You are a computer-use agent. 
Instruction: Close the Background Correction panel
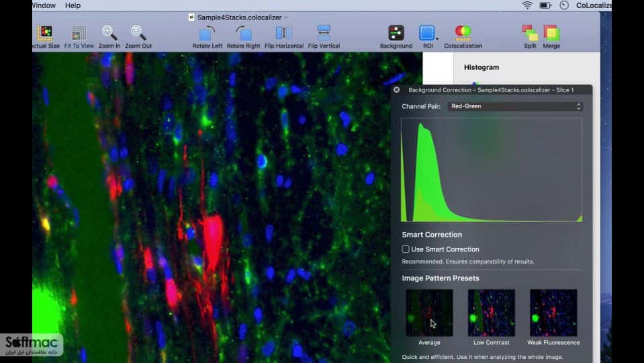tap(396, 89)
